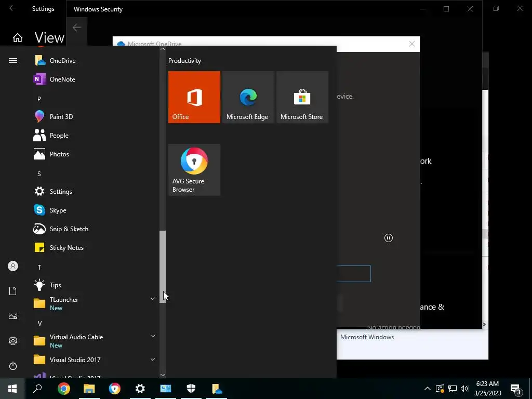Open Google Chrome from the taskbar
Viewport: 532px width, 399px height.
coord(63,389)
